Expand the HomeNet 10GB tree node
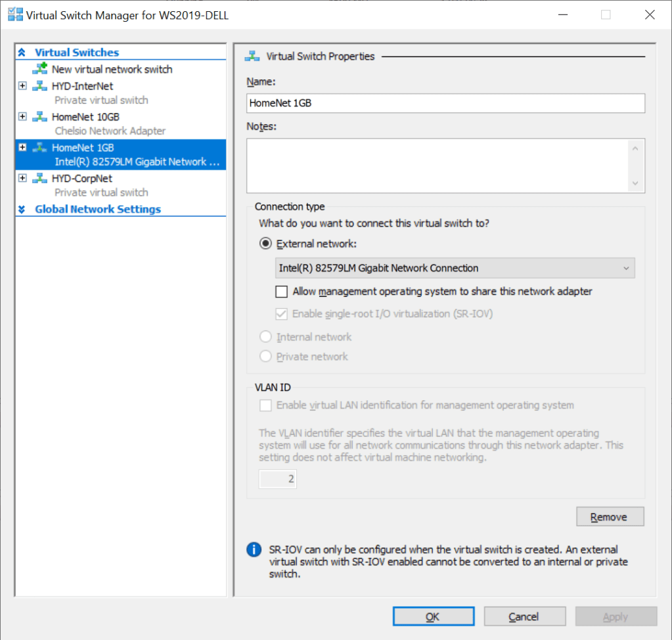Image resolution: width=672 pixels, height=640 pixels. tap(23, 117)
